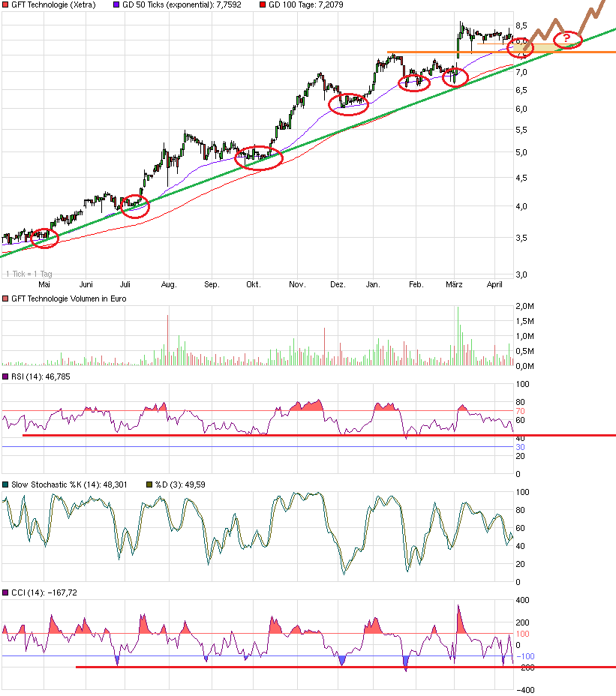The height and width of the screenshot is (696, 616).
Task: Click the teal Slow Stochastic %K legend swatch
Action: click(5, 484)
